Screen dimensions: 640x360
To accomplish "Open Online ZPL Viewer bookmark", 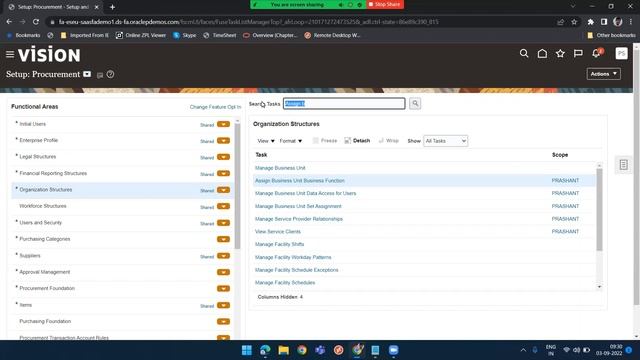I will tap(141, 35).
